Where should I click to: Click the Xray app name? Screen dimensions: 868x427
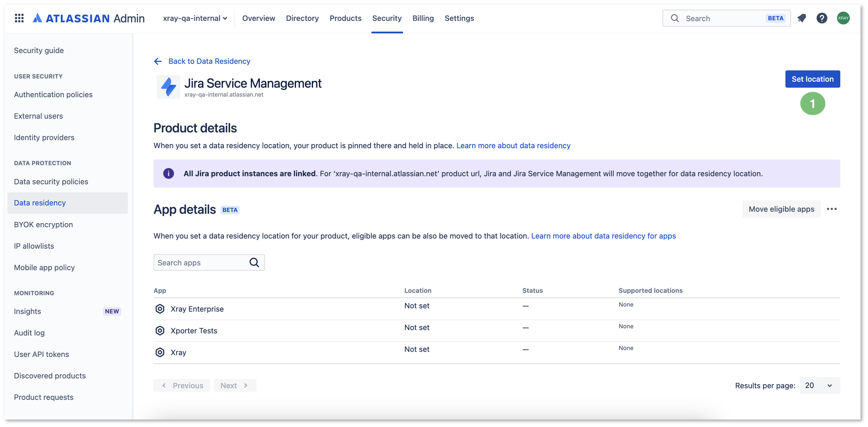(178, 352)
